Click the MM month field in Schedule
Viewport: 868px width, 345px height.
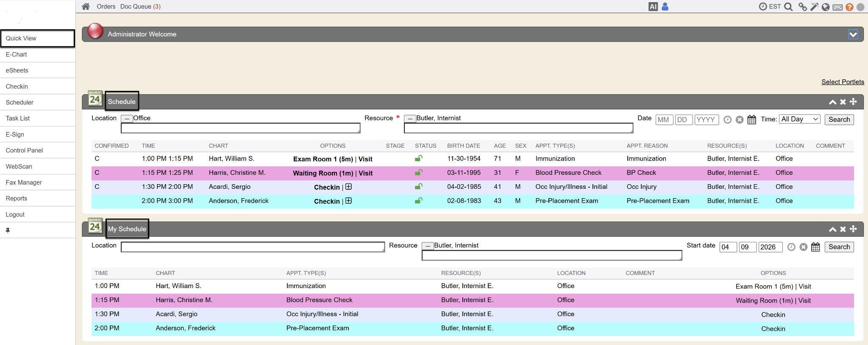[x=664, y=120]
